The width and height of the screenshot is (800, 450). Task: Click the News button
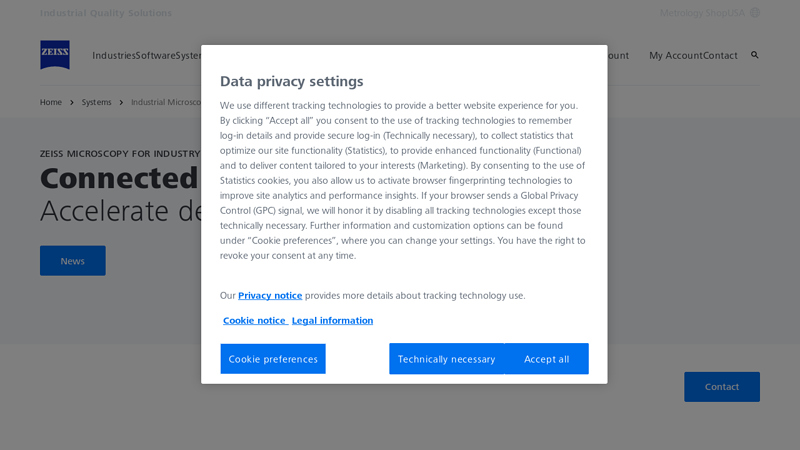[72, 261]
